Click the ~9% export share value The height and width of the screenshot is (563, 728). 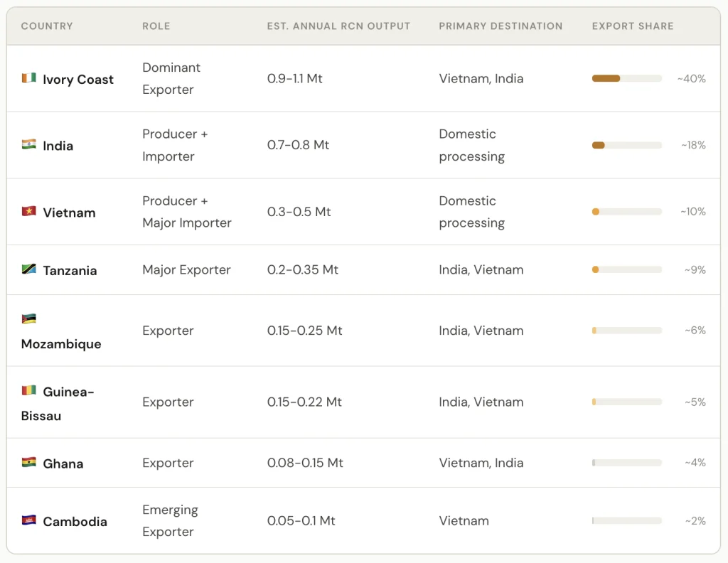[695, 269]
